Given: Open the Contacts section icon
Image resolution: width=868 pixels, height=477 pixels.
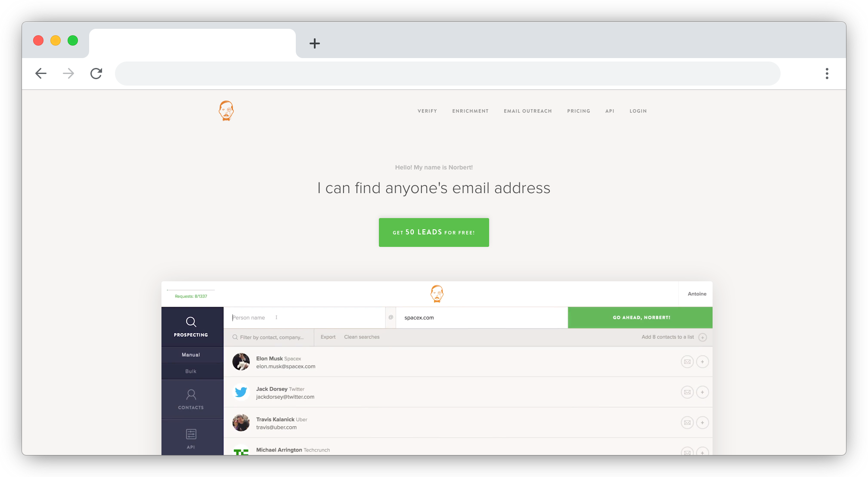Looking at the screenshot, I should [x=191, y=394].
